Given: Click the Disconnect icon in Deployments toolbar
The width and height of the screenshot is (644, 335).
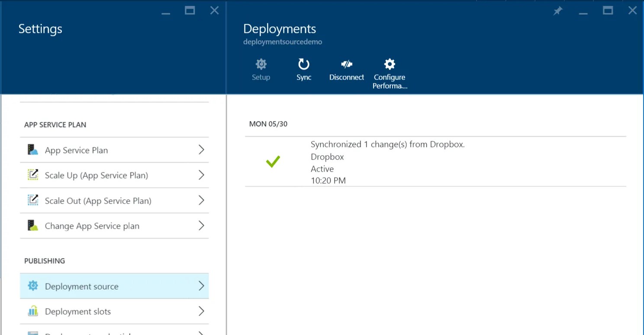Looking at the screenshot, I should [x=347, y=64].
